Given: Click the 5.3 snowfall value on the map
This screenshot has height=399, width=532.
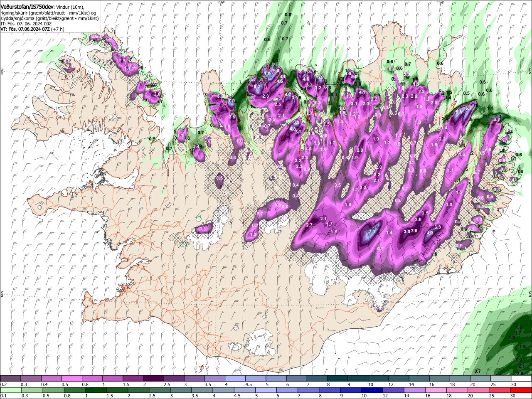Looking at the screenshot, I should coord(438,227).
